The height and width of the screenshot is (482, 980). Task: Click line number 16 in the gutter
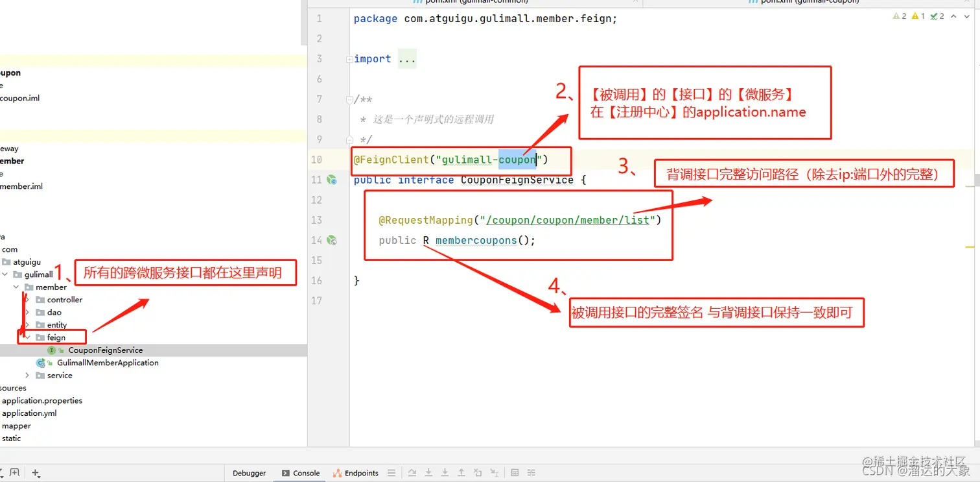click(316, 280)
